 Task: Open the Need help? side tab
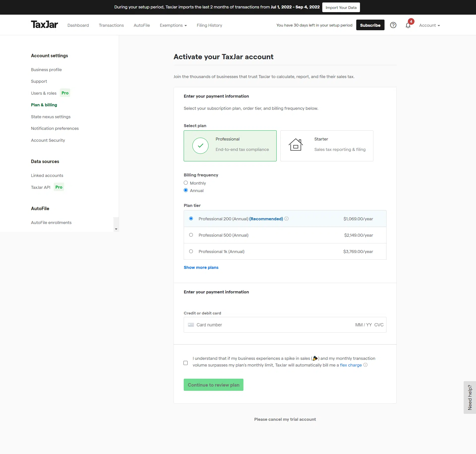click(x=470, y=397)
